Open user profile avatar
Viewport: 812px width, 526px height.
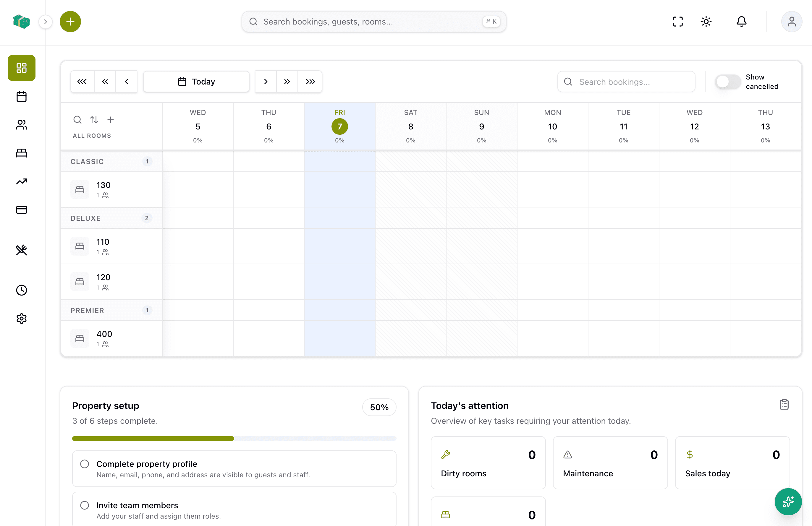coord(792,22)
